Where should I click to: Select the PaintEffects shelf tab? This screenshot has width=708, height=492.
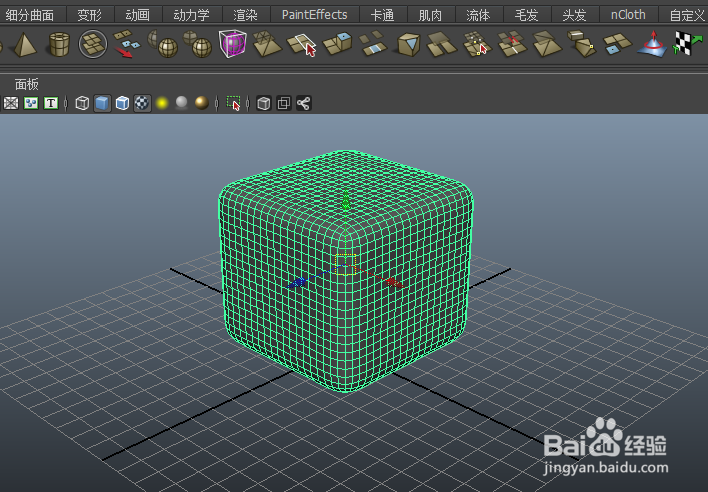[314, 15]
